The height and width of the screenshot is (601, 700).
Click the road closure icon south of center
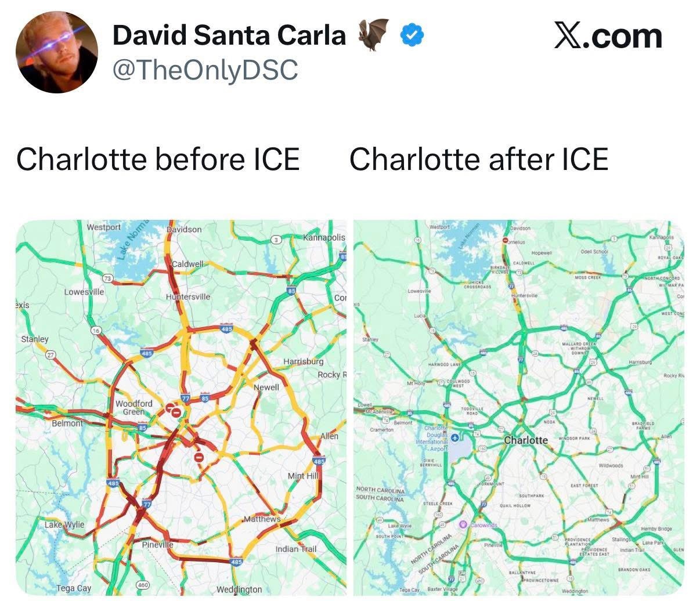(x=199, y=458)
